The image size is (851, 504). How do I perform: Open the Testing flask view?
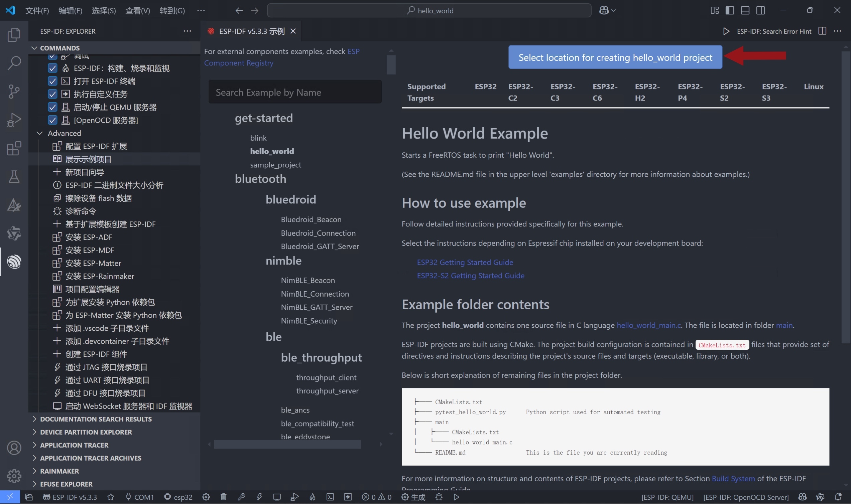[14, 177]
